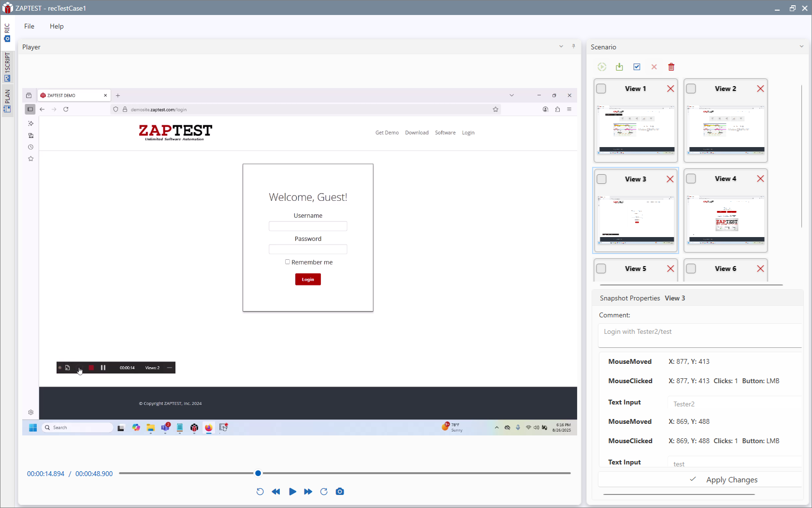812x508 pixels.
Task: Click the Comment text field
Action: coord(699,335)
